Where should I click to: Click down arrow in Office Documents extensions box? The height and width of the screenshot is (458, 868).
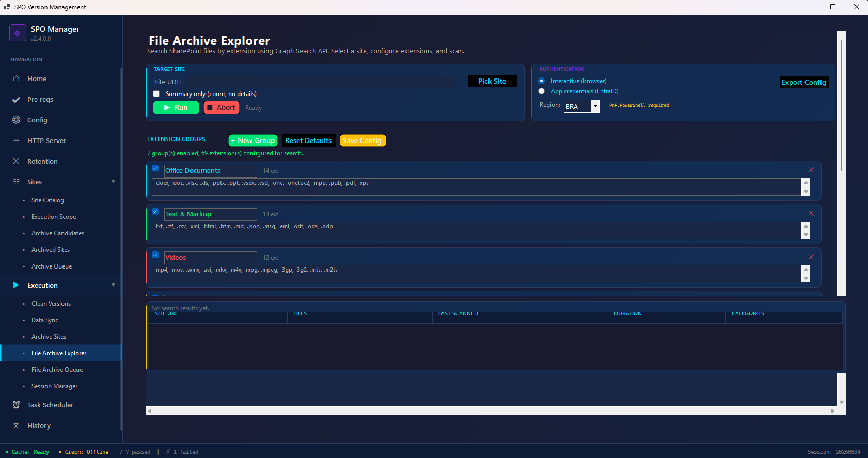point(806,192)
